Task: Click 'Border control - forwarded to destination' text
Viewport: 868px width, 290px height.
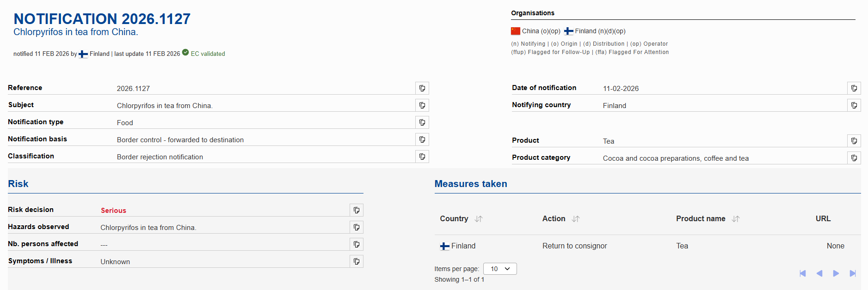Action: pos(180,140)
